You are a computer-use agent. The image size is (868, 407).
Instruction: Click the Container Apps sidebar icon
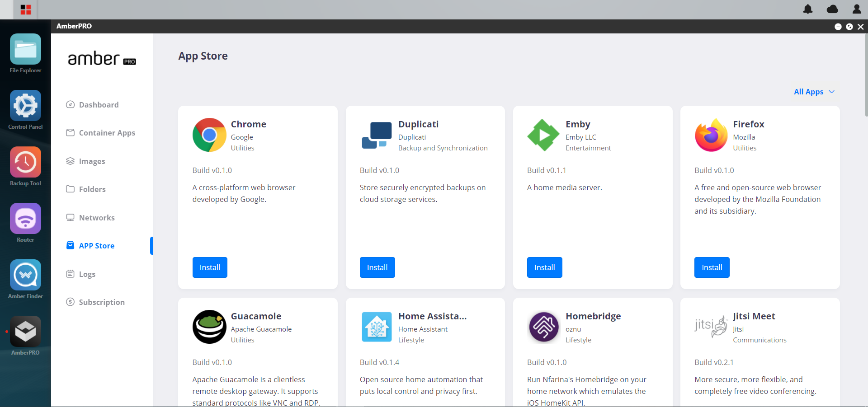click(x=70, y=132)
